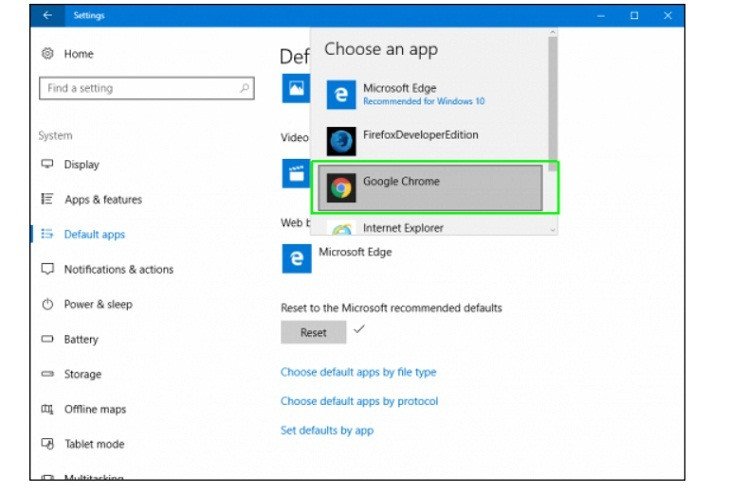Image resolution: width=730 pixels, height=492 pixels.
Task: Select Storage in the sidebar
Action: click(82, 374)
